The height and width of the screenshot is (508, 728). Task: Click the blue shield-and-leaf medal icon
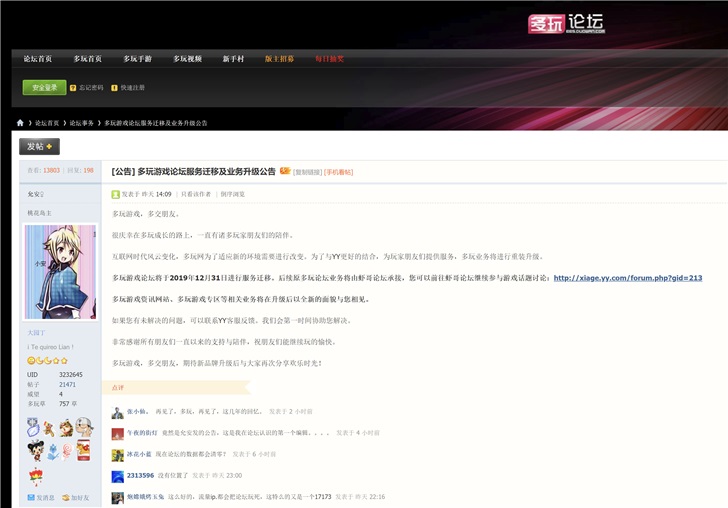[33, 427]
